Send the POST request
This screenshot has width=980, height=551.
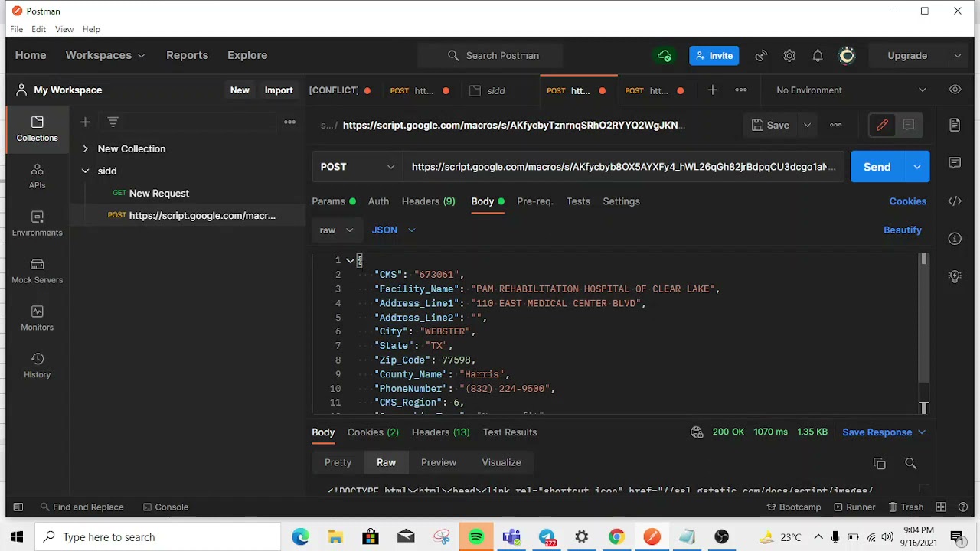(x=877, y=167)
